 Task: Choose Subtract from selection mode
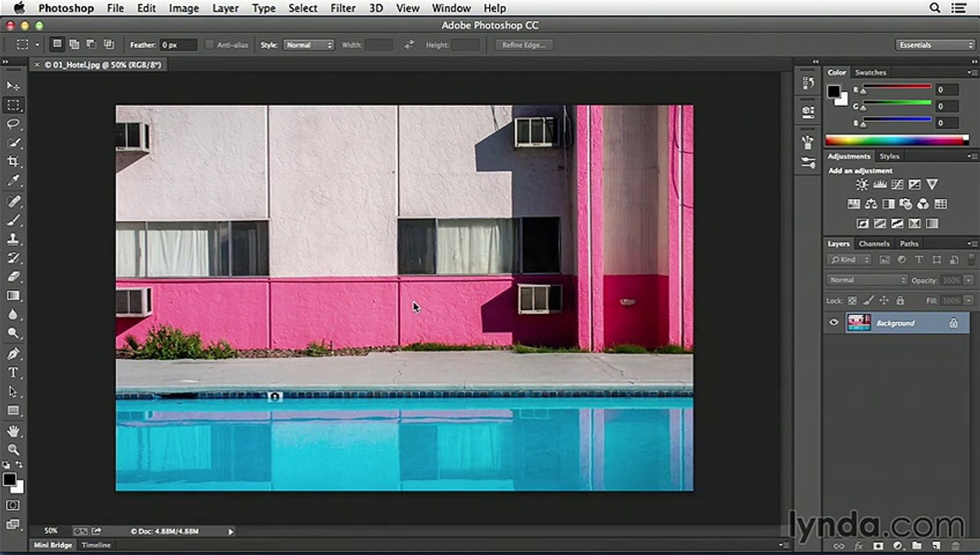[91, 45]
